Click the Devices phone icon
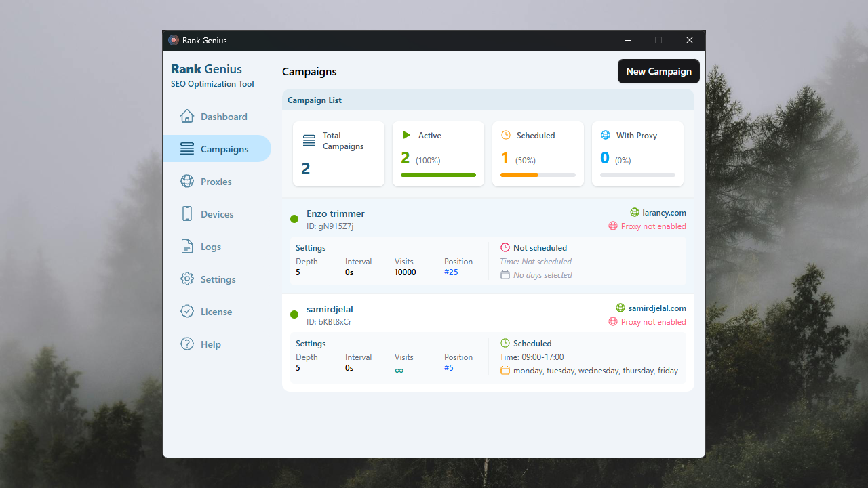The image size is (868, 488). pos(187,214)
